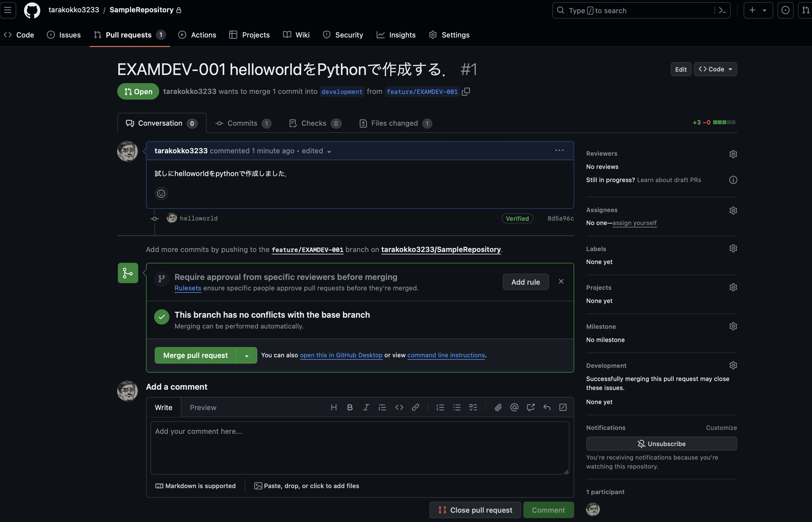Dismiss the Require approval rule banner
Image resolution: width=812 pixels, height=522 pixels.
561,281
